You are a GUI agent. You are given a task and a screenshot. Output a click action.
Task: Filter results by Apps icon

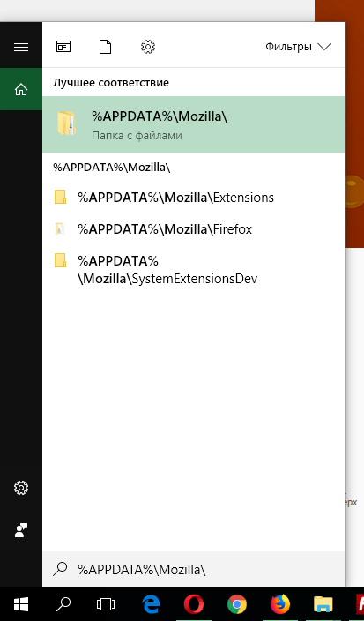coord(63,47)
